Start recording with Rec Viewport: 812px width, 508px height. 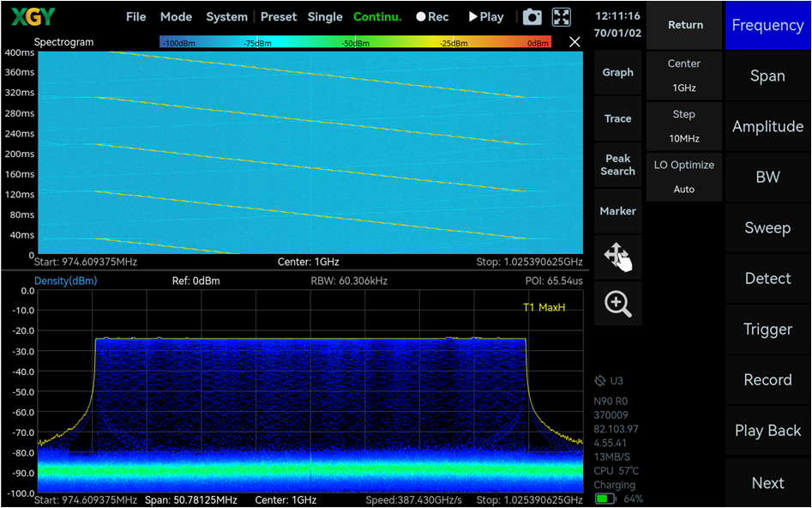click(x=432, y=17)
